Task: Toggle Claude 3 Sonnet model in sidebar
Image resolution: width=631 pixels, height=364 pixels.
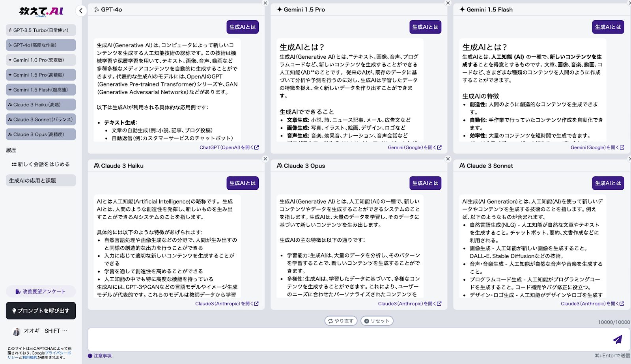Action: coord(41,119)
